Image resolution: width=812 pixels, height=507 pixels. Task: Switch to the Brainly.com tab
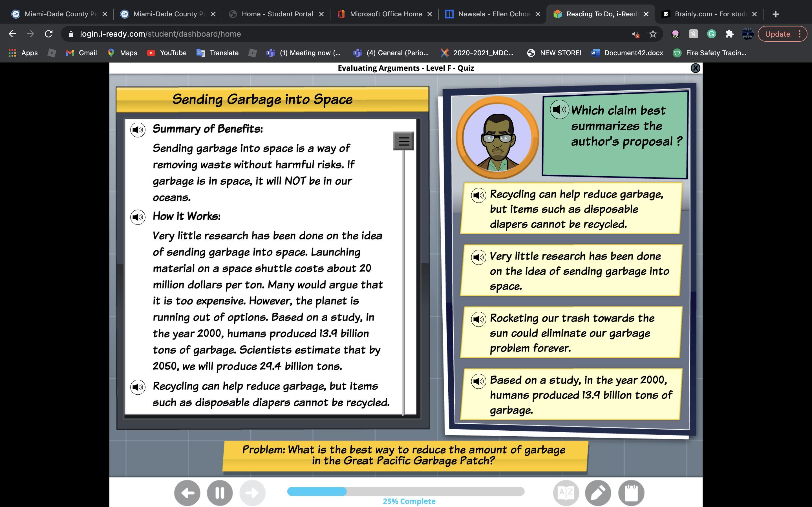[x=710, y=14]
